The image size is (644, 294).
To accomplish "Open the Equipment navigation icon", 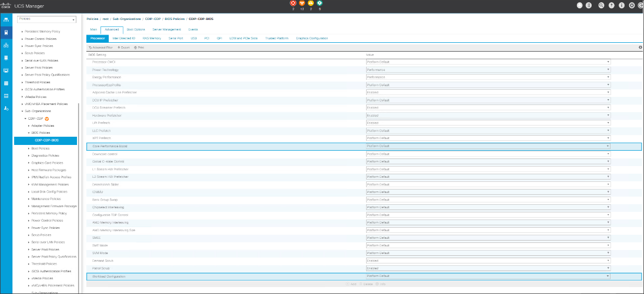I will pos(6,19).
